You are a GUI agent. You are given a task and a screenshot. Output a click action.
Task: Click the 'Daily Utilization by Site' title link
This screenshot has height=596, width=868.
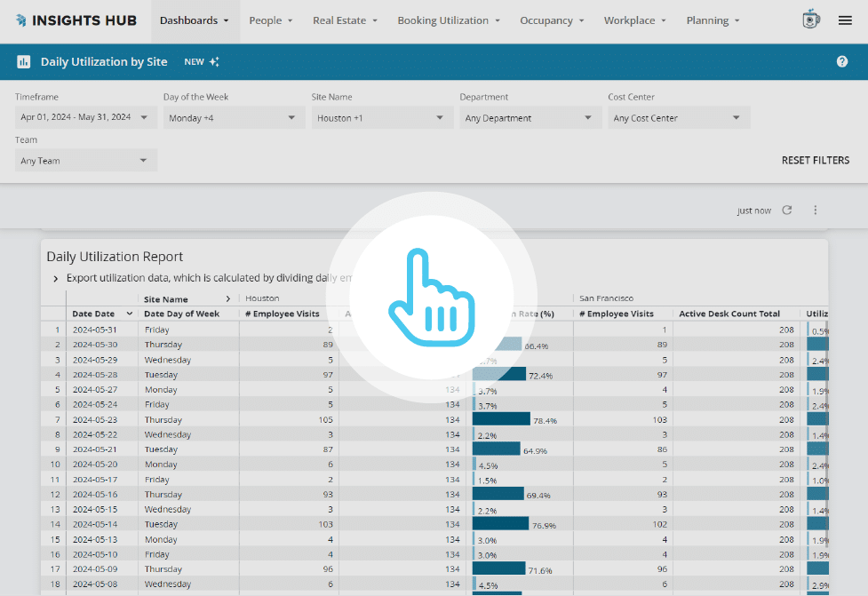click(x=104, y=61)
